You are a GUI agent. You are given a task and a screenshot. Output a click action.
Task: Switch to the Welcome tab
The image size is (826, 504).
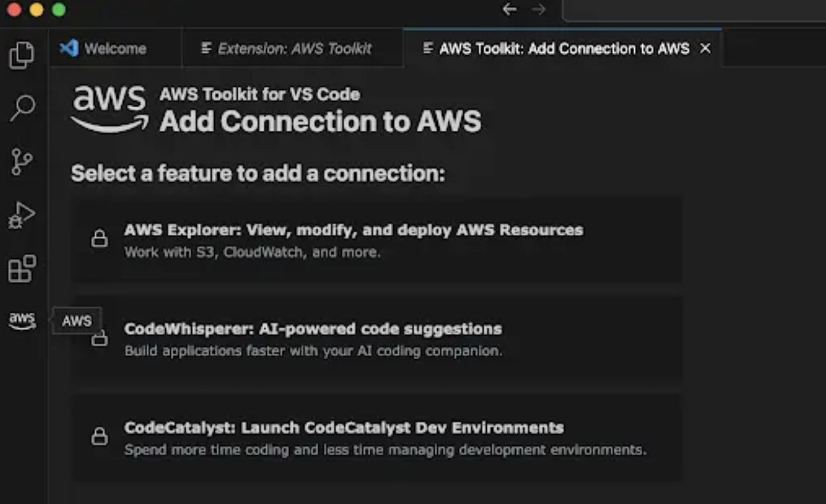pos(114,48)
